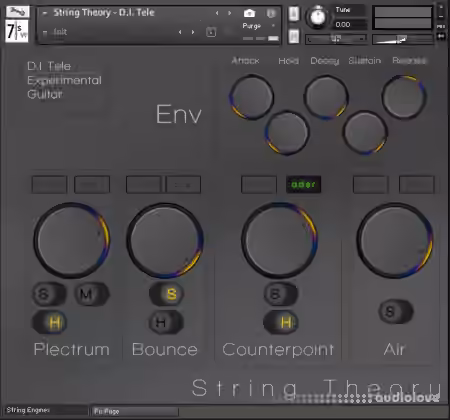The width and height of the screenshot is (450, 420).
Task: Open the instrument name dropdown arrow
Action: click(45, 13)
